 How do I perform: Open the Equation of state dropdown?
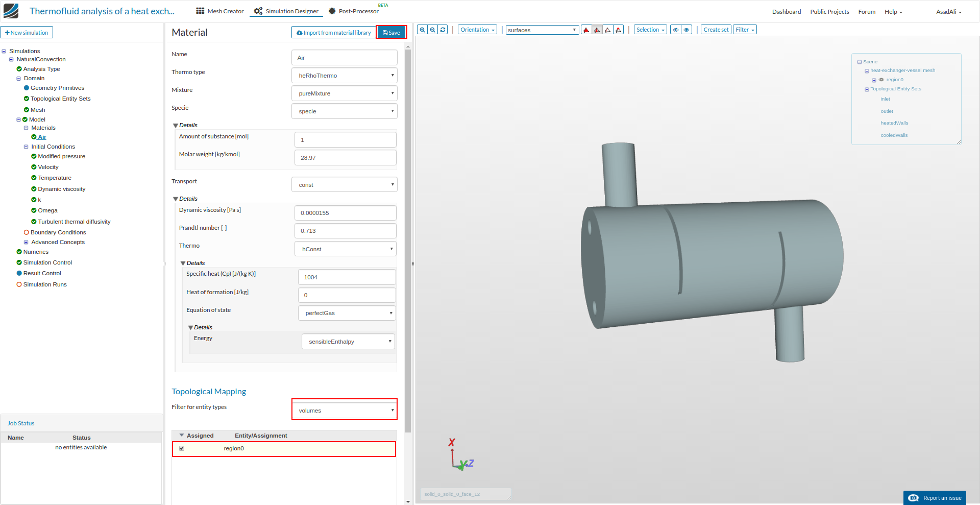click(x=347, y=313)
